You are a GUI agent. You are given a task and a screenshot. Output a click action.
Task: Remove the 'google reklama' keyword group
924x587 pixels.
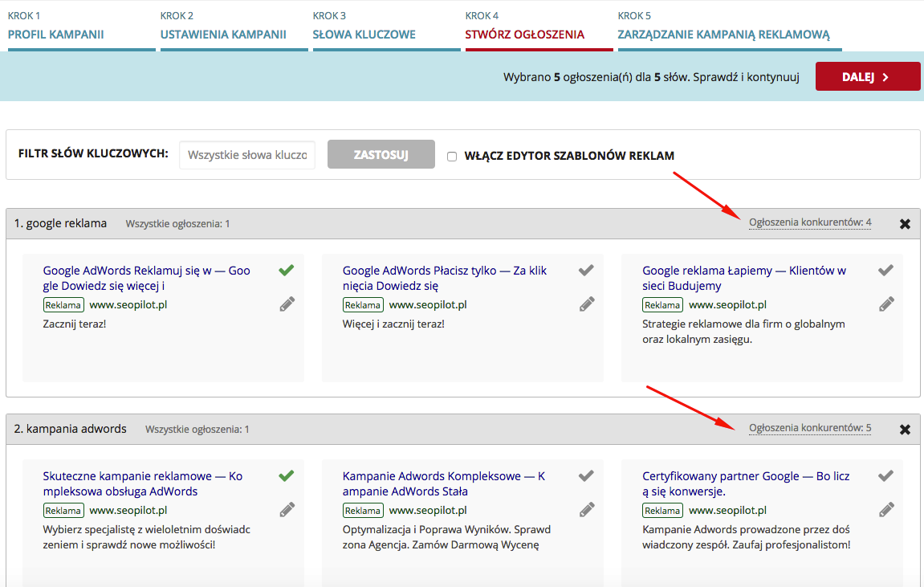pyautogui.click(x=905, y=224)
